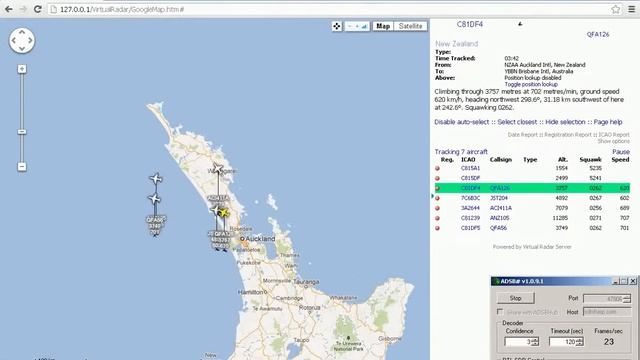Sort list by ICAO column header
The width and height of the screenshot is (640, 360).
tap(468, 160)
